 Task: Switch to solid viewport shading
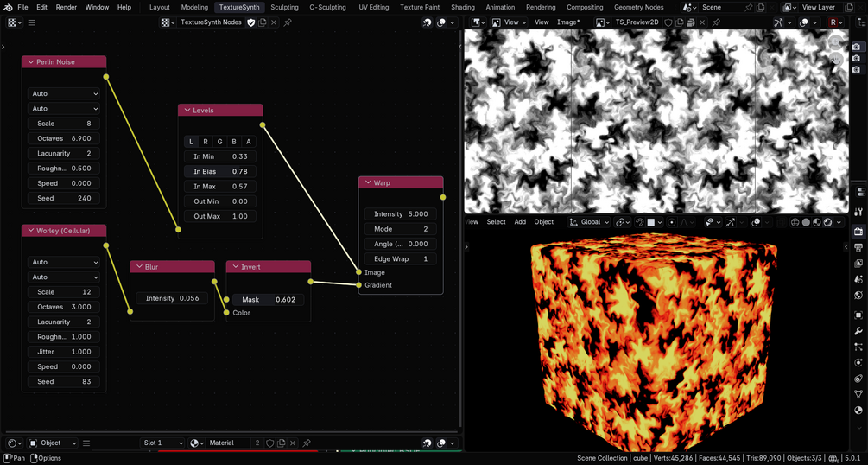click(x=806, y=222)
